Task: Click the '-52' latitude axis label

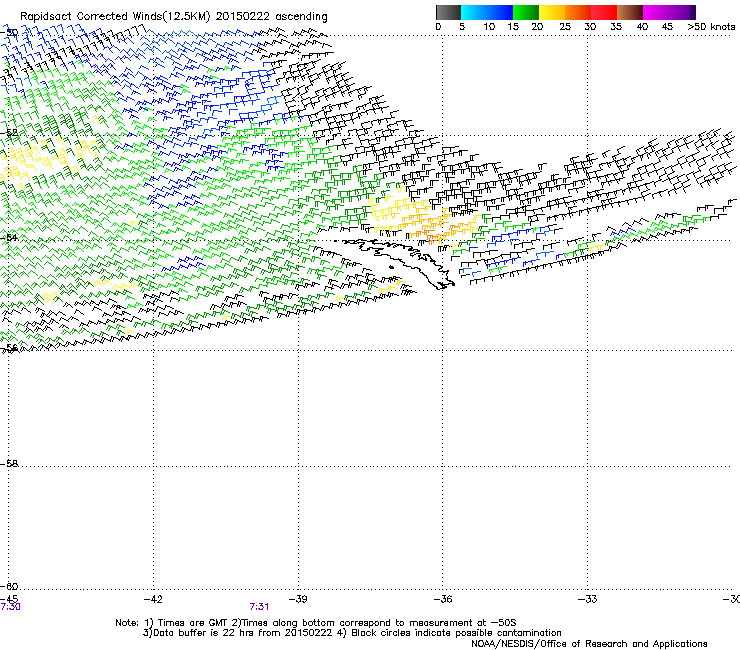Action: [x=9, y=133]
